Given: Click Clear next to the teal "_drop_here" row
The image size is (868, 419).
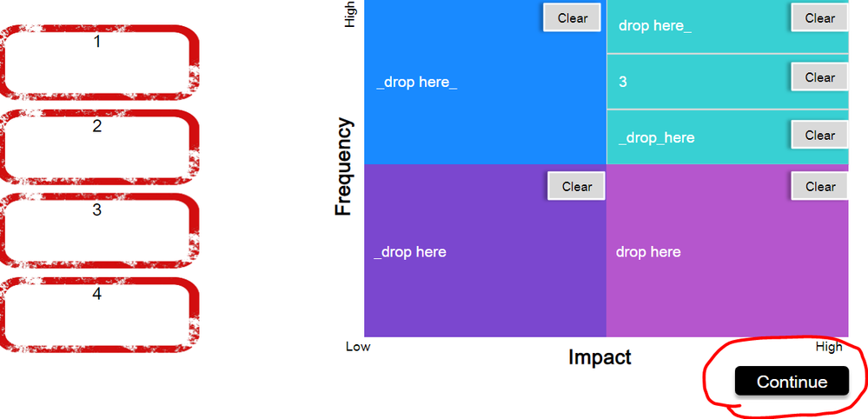Looking at the screenshot, I should click(819, 135).
